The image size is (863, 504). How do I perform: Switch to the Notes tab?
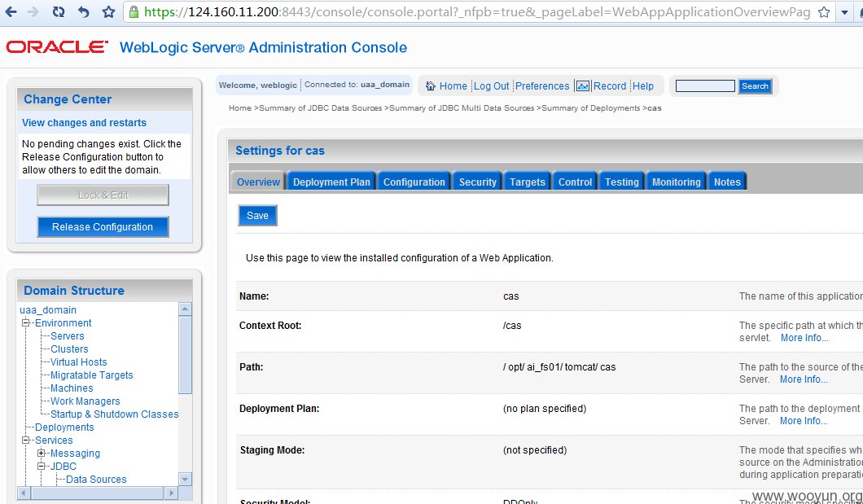(727, 182)
